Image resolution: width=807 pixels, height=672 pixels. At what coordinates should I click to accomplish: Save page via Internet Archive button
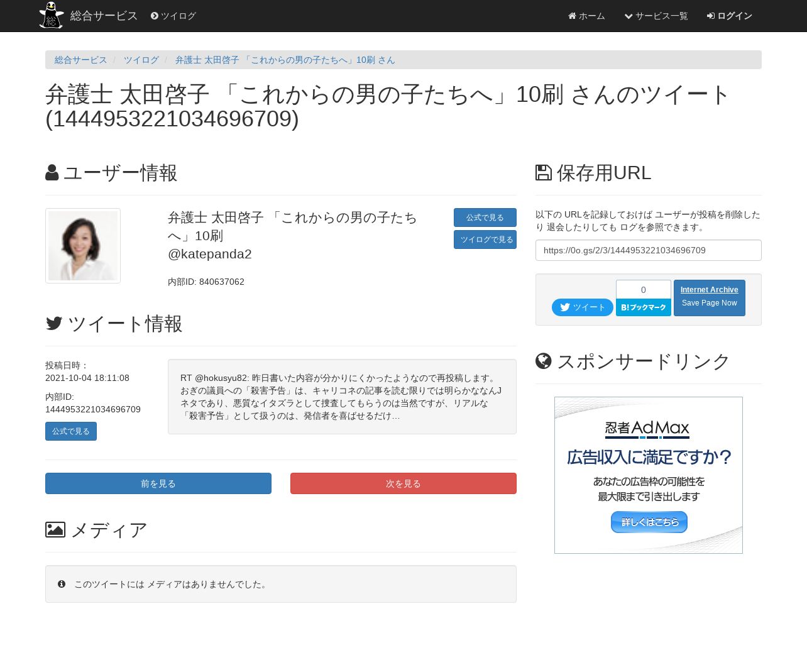click(x=709, y=297)
